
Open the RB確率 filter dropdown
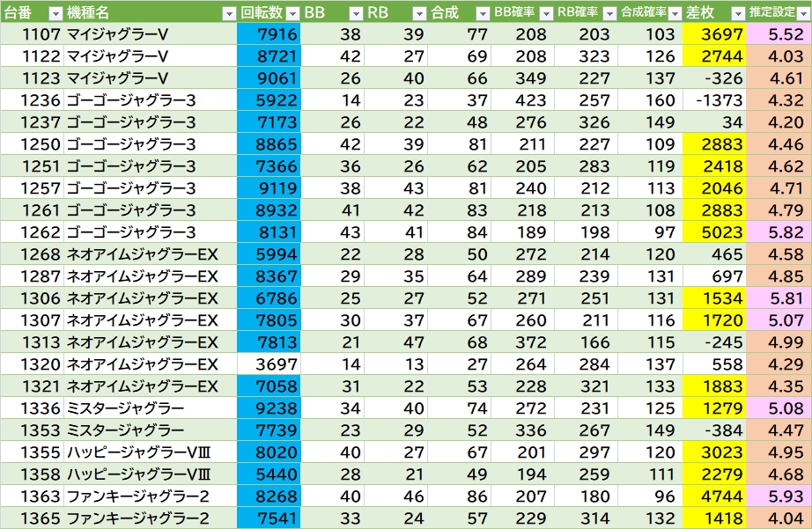[x=609, y=13]
